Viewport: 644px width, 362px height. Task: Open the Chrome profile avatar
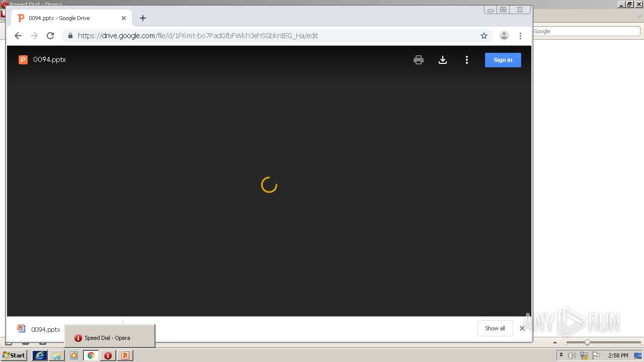pos(504,36)
